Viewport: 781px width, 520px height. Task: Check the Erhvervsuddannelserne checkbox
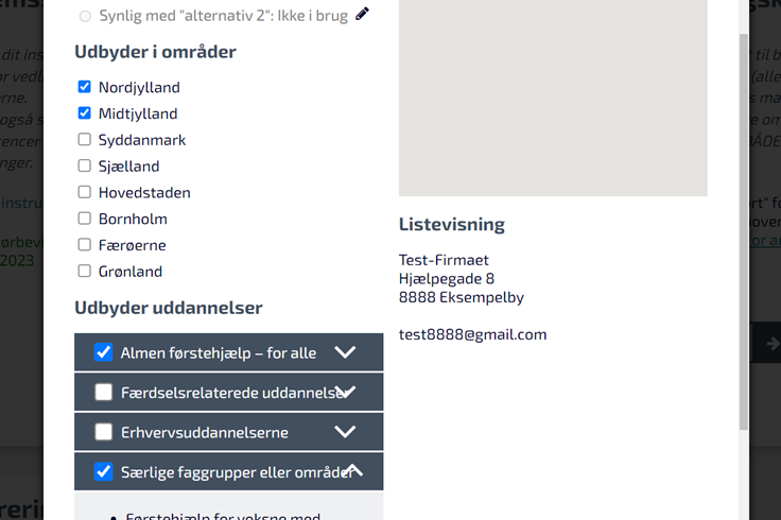click(x=104, y=431)
